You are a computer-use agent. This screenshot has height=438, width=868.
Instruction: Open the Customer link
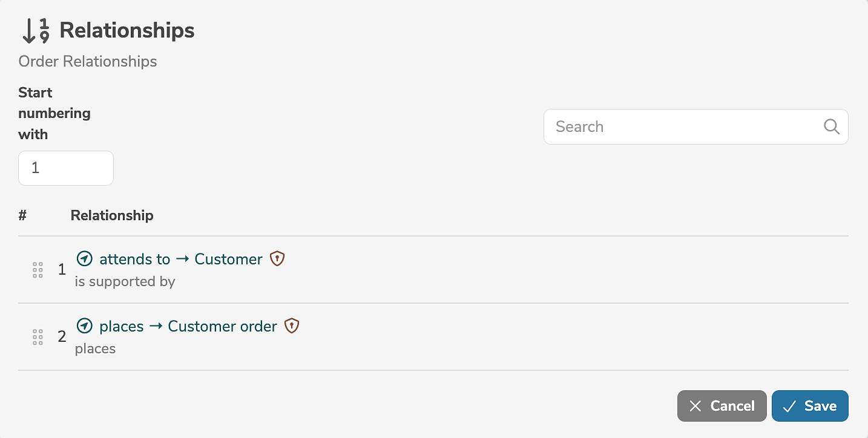coord(228,258)
